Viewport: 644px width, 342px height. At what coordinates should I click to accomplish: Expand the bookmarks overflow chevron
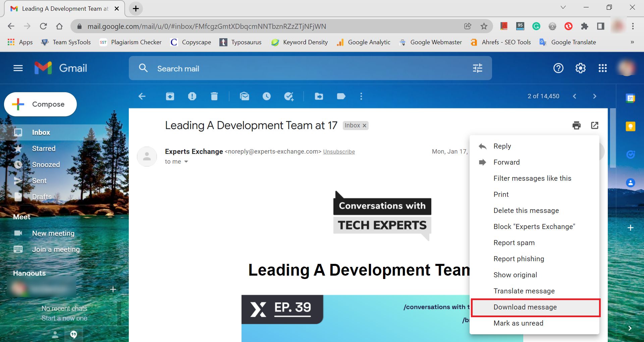coord(632,42)
